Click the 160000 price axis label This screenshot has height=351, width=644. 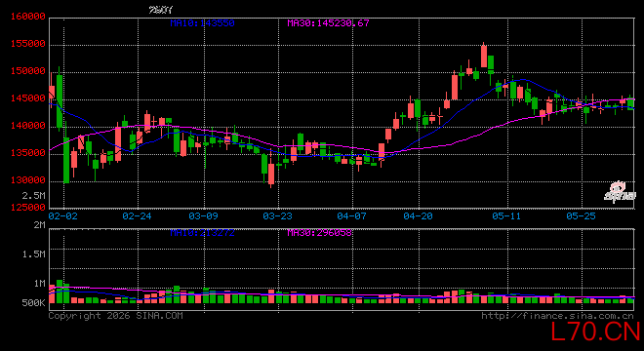click(27, 17)
